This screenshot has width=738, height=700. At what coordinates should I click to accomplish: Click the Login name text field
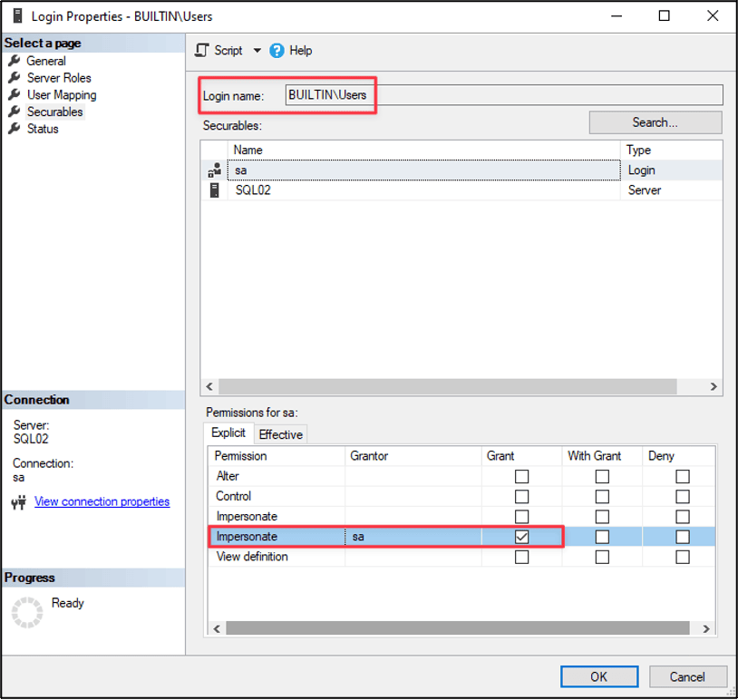pyautogui.click(x=504, y=95)
